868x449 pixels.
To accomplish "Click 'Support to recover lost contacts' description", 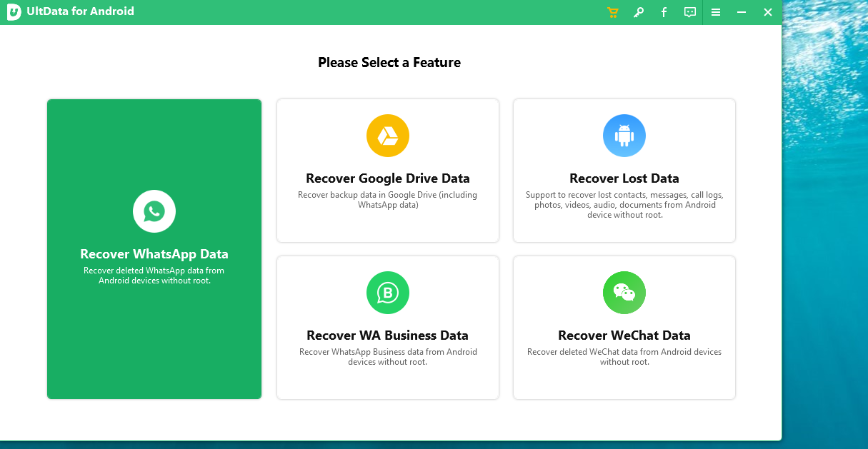I will [624, 205].
